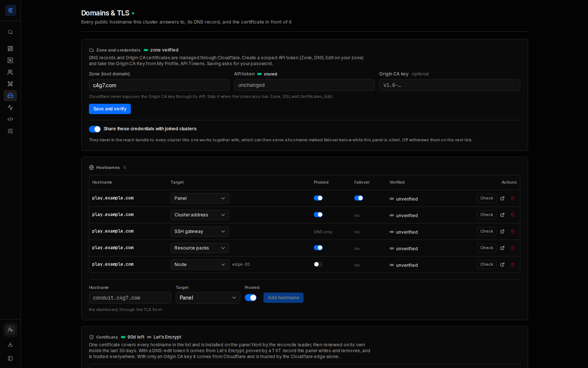Viewport: 588px width, 368px height.
Task: Click the 'zone verified' status label
Action: click(164, 50)
